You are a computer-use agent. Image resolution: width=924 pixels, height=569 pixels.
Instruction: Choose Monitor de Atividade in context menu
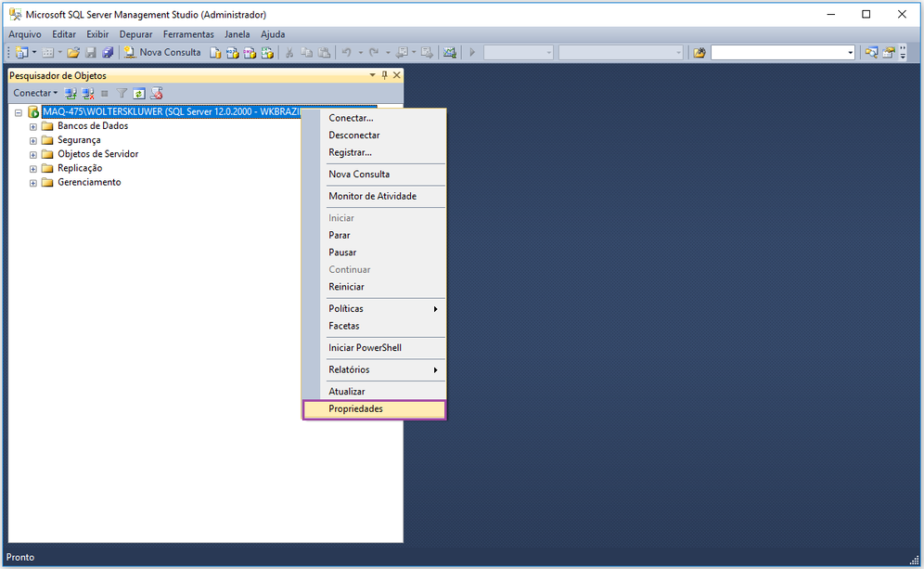click(x=374, y=196)
